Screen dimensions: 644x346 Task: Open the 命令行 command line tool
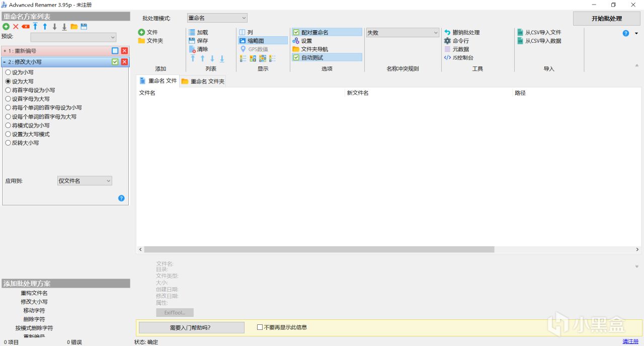[x=456, y=41]
